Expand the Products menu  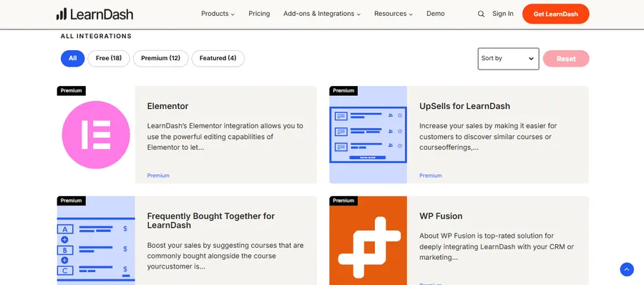point(218,14)
